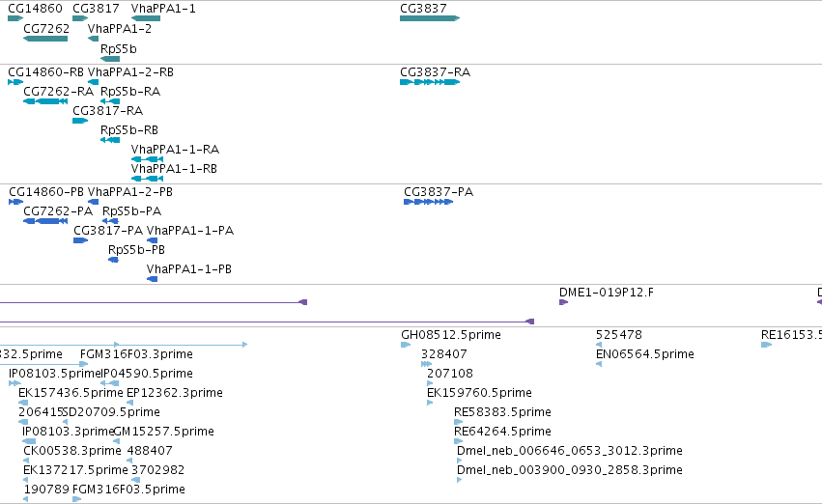
Task: Click the 190789 feature label
Action: coord(46,490)
